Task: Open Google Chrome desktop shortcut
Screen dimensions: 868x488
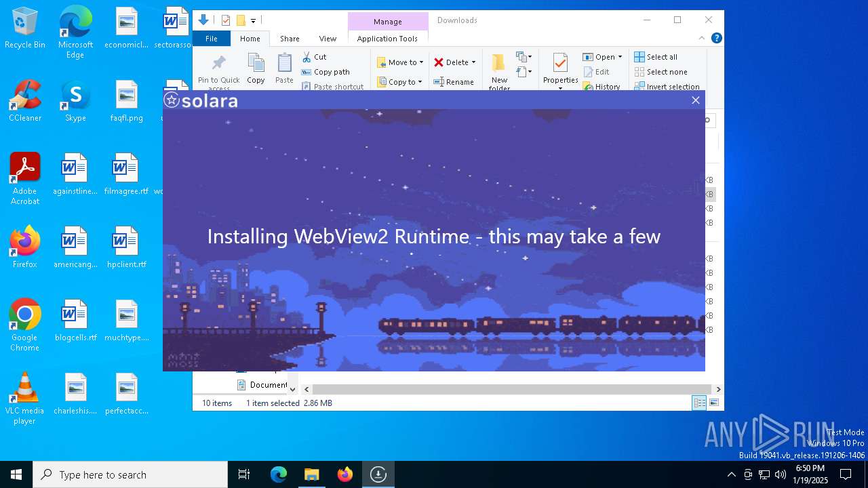Action: (25, 325)
